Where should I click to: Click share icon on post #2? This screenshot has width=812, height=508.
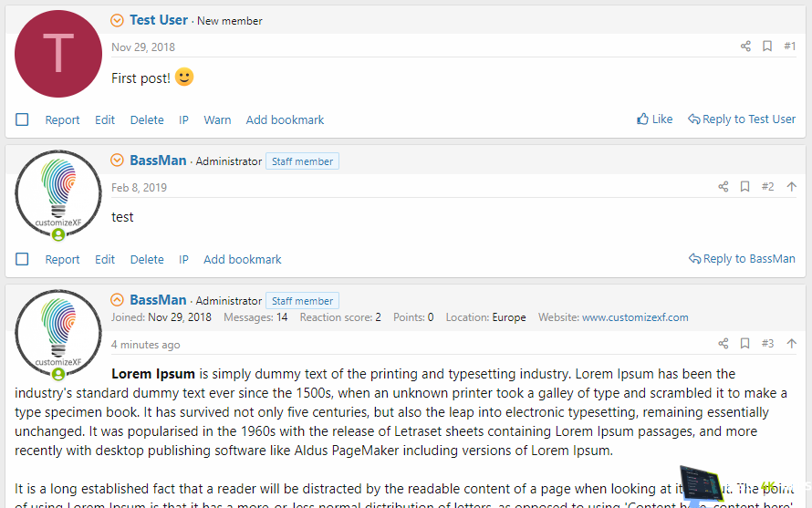pyautogui.click(x=724, y=187)
